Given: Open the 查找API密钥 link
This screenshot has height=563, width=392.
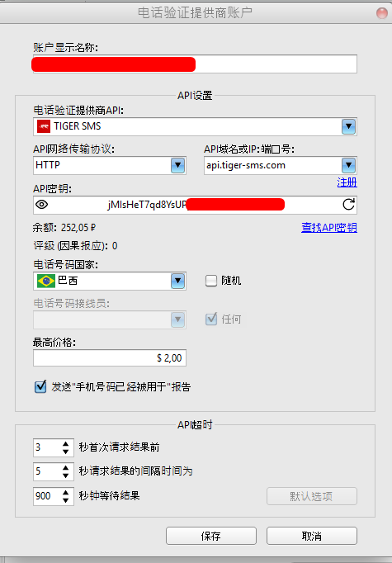Looking at the screenshot, I should tap(329, 227).
